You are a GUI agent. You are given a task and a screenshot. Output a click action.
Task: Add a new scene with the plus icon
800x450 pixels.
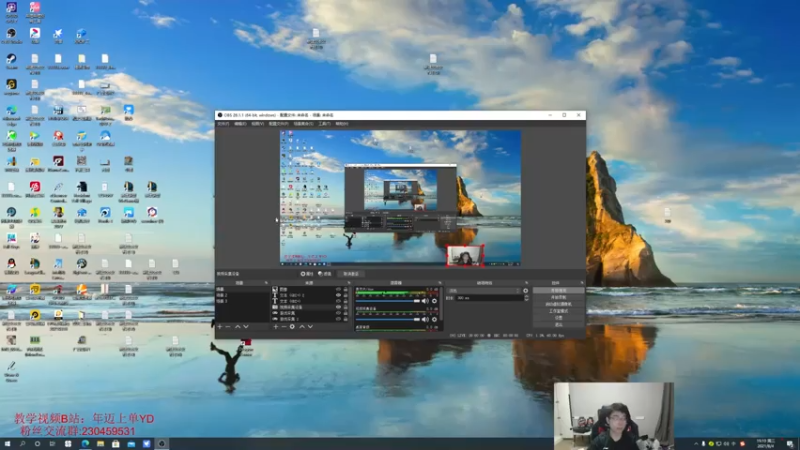220,327
